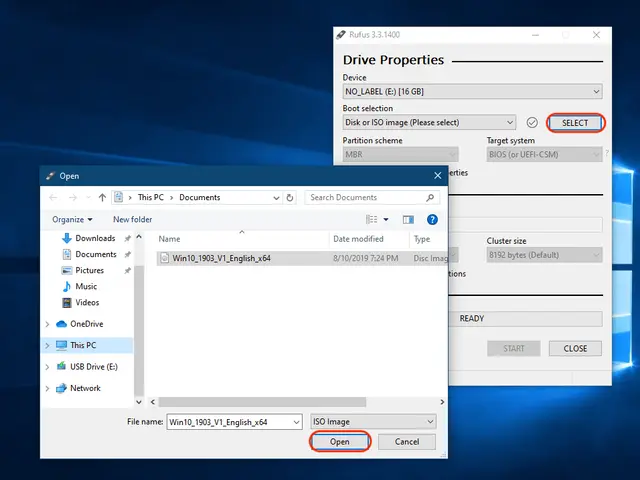The image size is (640, 480).
Task: Click the checksum checkmark icon in Rufus
Action: pos(532,122)
